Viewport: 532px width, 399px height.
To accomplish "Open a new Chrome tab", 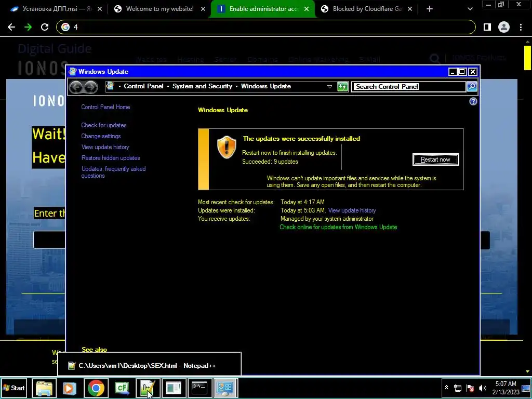I will (430, 9).
